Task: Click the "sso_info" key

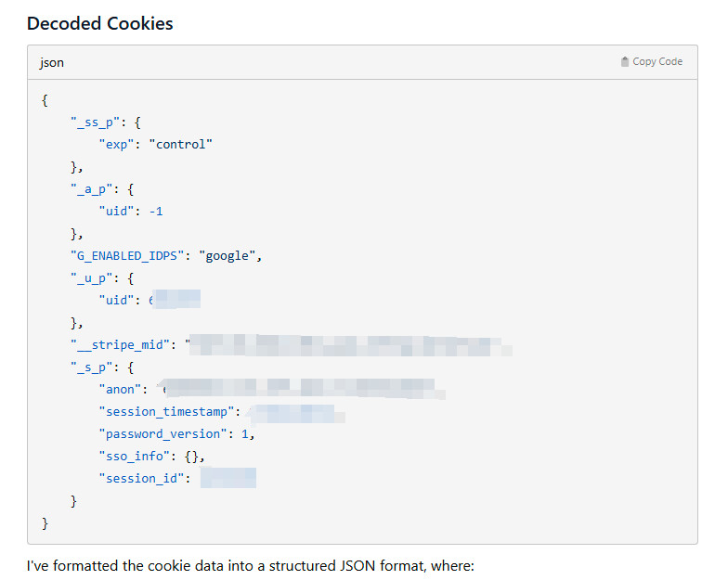Action: pos(134,457)
